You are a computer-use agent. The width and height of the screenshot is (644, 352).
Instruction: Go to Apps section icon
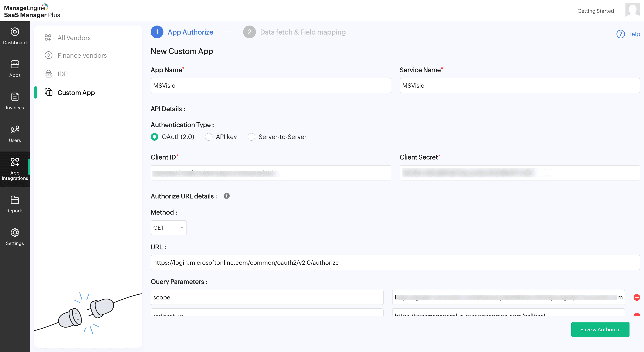point(15,64)
